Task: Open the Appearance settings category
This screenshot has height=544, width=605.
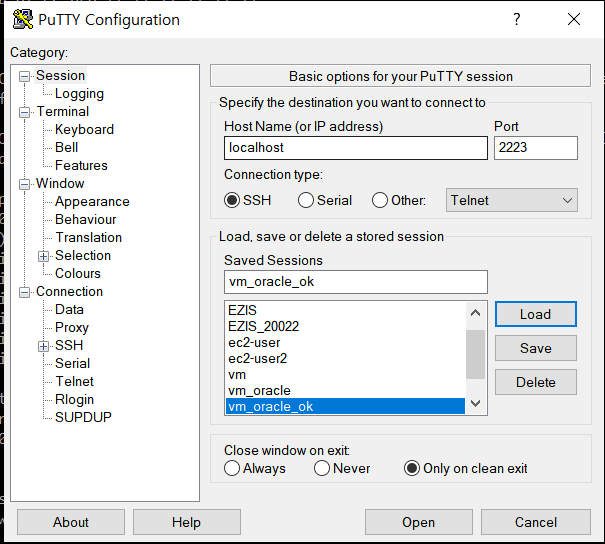Action: tap(92, 202)
